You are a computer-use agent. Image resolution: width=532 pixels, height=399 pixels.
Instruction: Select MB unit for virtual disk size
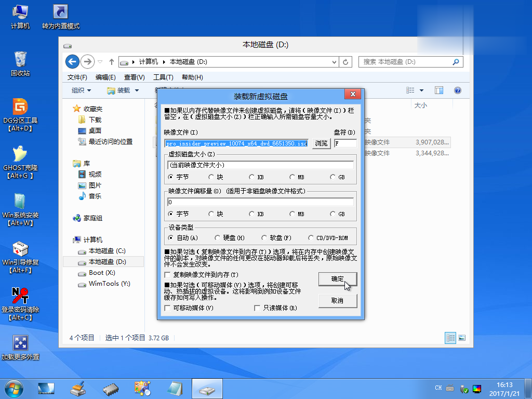pyautogui.click(x=297, y=177)
